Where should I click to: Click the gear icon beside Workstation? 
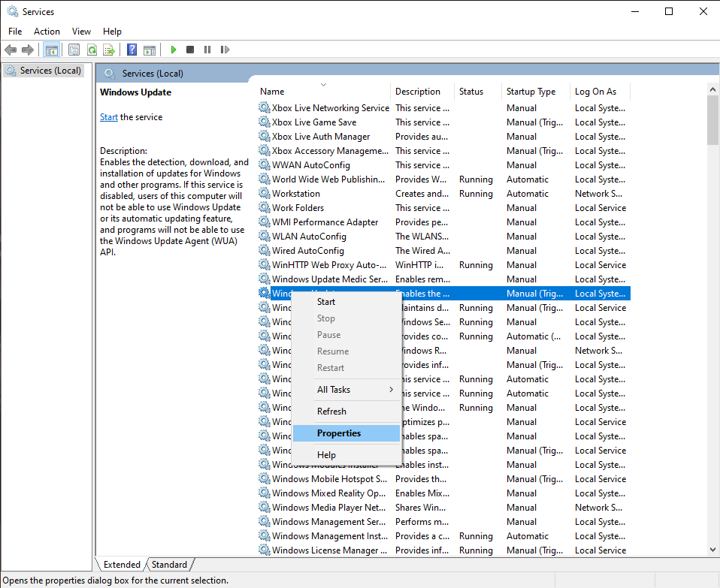pos(264,193)
